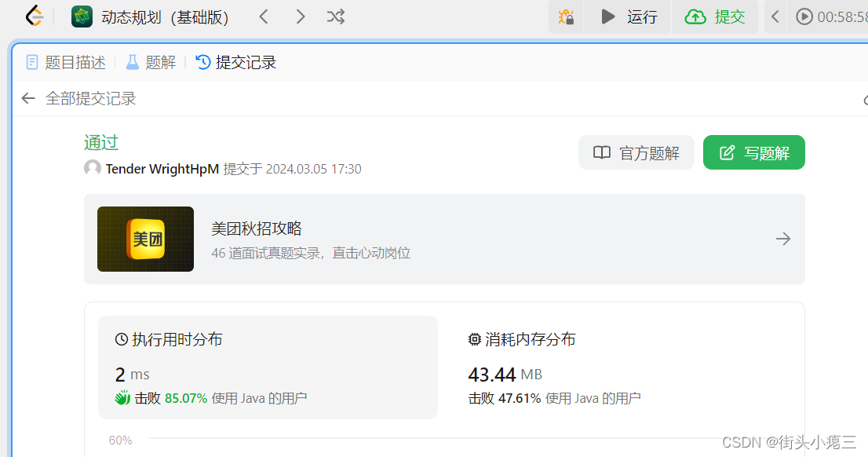Click the 47.61% memory percentage
868x457 pixels.
pos(520,398)
